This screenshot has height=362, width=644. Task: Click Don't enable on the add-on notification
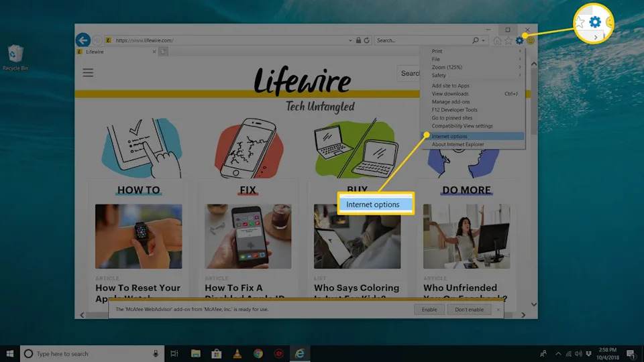point(469,310)
